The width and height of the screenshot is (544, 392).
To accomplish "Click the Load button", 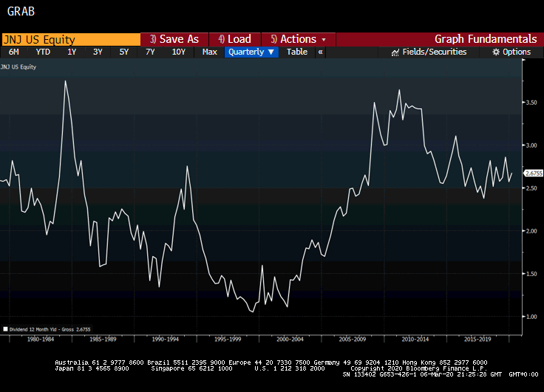I will (x=234, y=39).
